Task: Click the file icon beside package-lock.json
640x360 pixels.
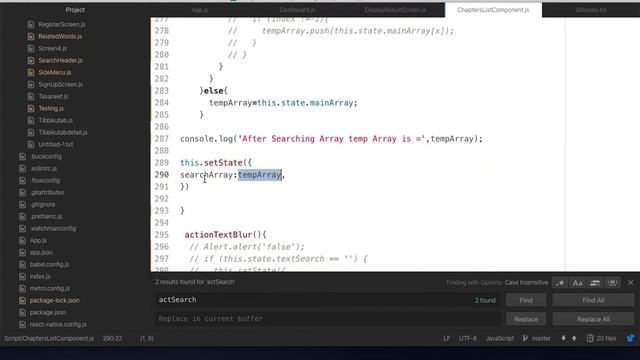Action: [22, 300]
